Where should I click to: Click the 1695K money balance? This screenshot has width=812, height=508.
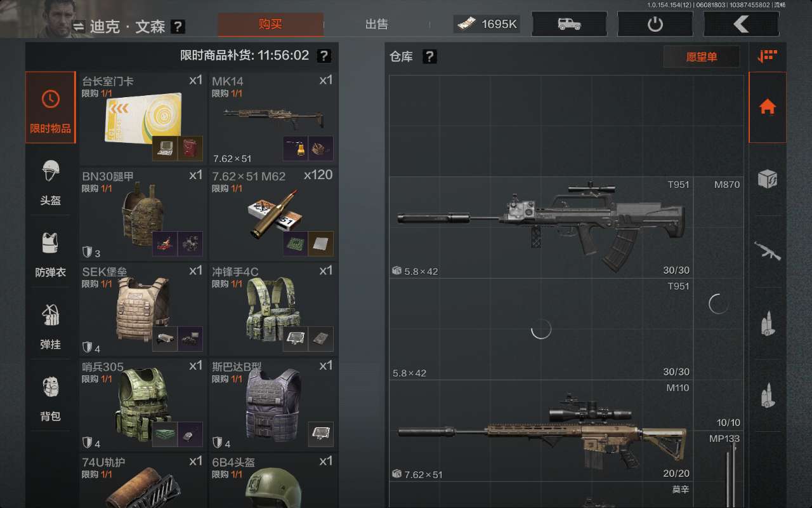click(487, 24)
